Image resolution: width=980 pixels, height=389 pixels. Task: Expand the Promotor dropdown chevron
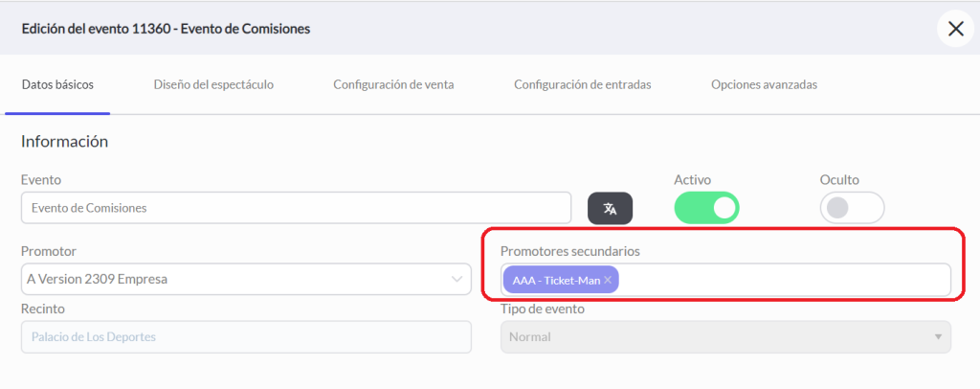[x=457, y=280]
